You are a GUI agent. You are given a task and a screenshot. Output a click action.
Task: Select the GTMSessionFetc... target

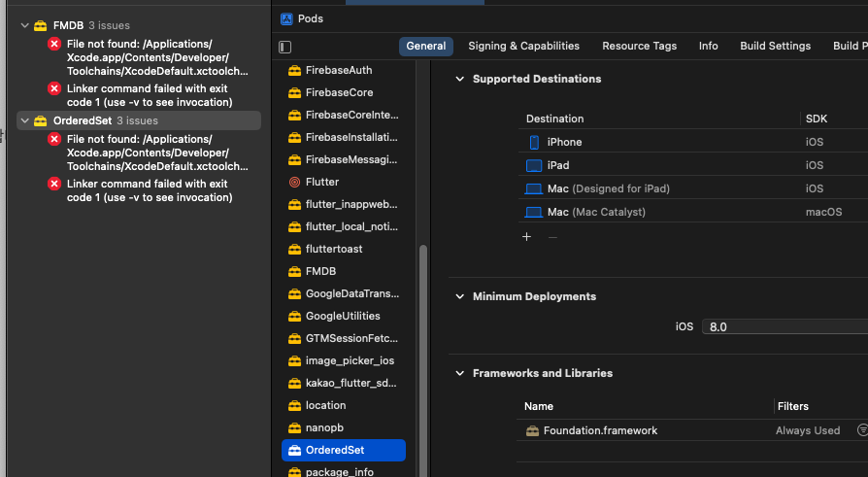pyautogui.click(x=344, y=338)
